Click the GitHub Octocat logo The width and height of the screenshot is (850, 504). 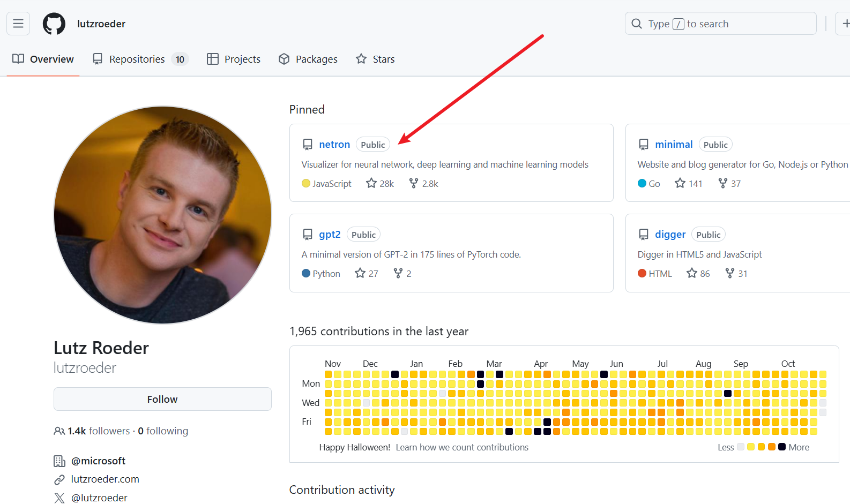[54, 24]
